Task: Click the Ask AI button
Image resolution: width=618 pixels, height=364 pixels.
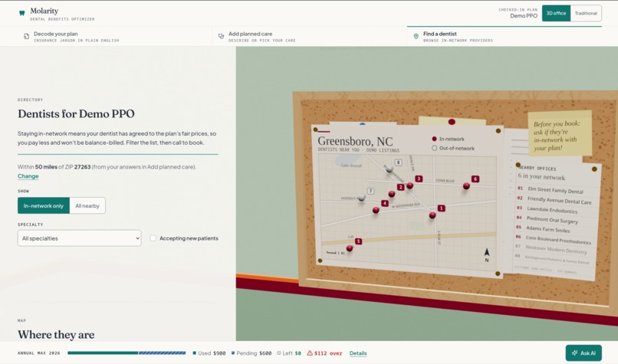Action: pyautogui.click(x=583, y=353)
